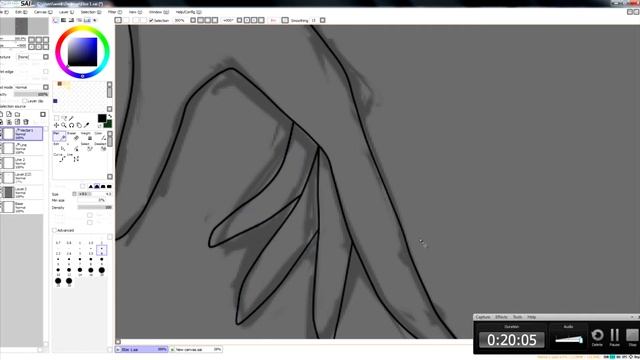Open the recorder's Effects menu
This screenshot has width=640, height=360.
point(501,317)
